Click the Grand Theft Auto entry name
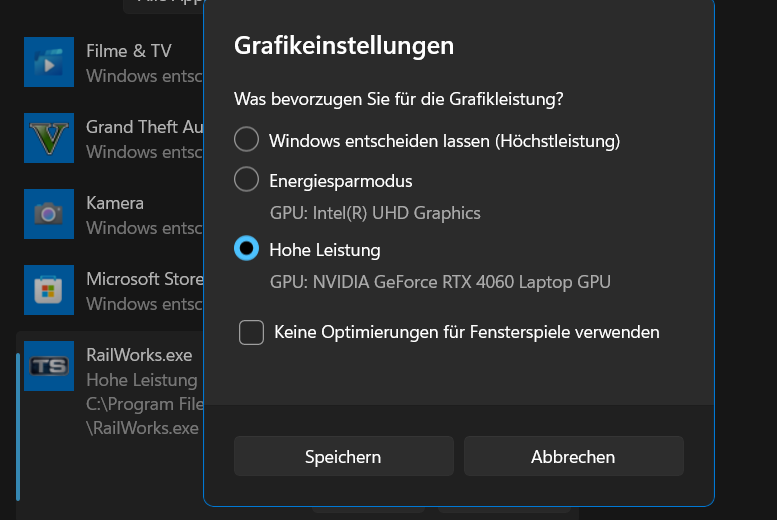This screenshot has width=777, height=520. click(145, 127)
